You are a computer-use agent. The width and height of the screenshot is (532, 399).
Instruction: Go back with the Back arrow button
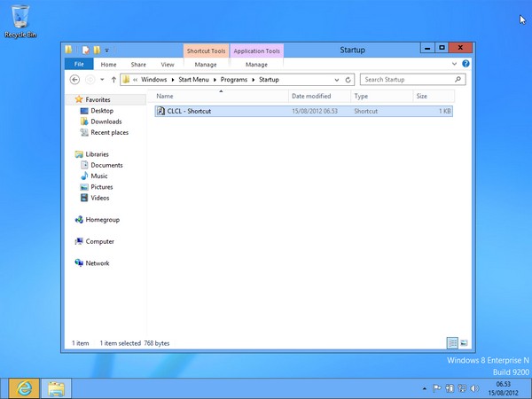point(74,80)
